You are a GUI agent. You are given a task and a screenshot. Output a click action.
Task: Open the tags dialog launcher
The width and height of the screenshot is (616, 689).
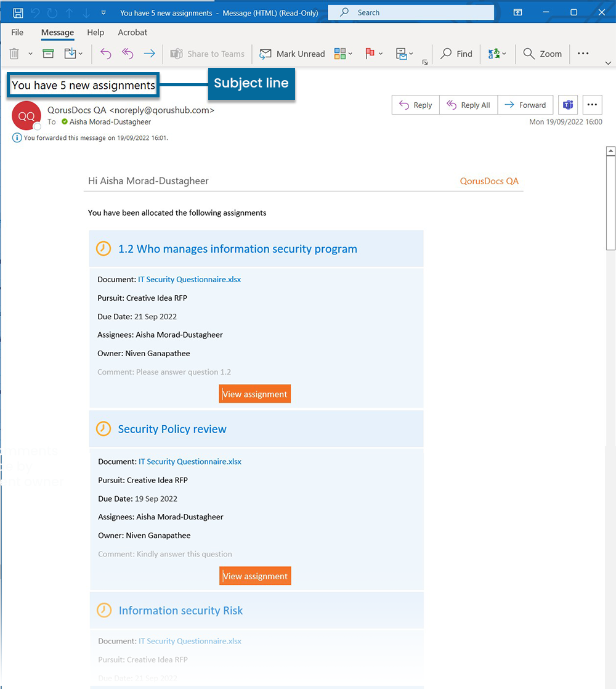click(425, 62)
